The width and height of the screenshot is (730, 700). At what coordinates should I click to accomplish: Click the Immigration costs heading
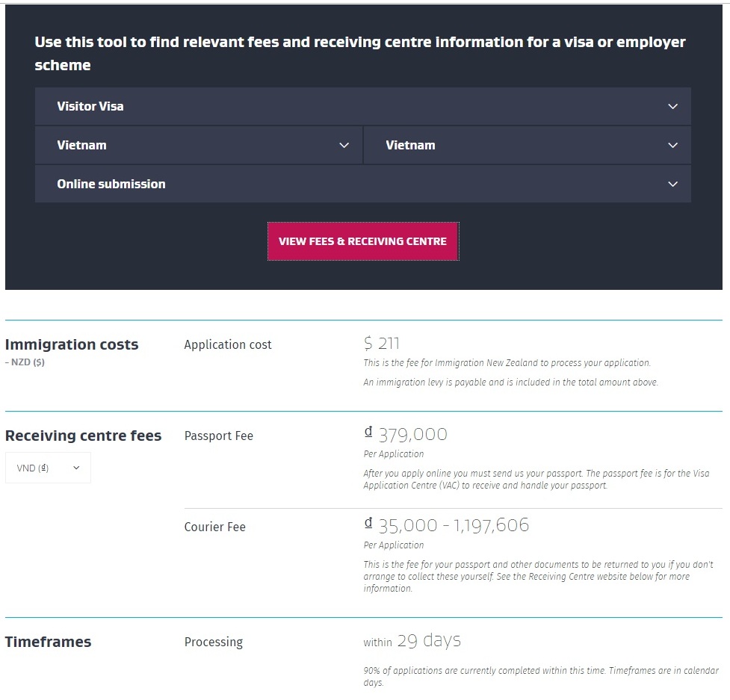click(x=72, y=344)
